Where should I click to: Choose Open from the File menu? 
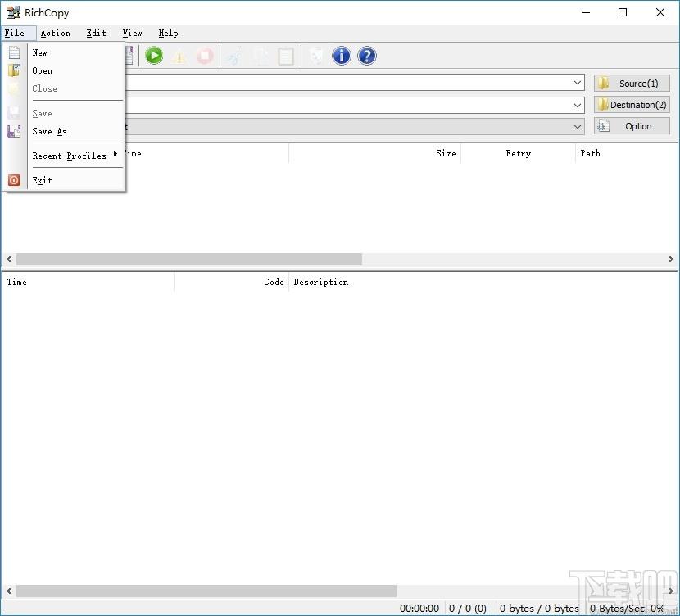point(42,70)
